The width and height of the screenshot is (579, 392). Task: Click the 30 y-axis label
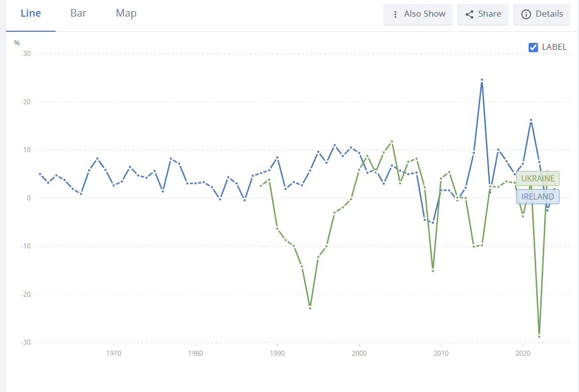pos(25,54)
